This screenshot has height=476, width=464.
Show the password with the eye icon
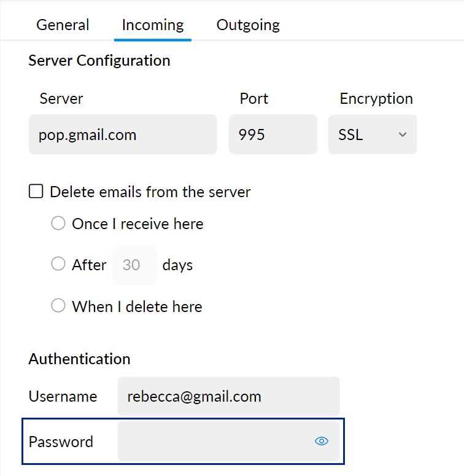(x=322, y=441)
